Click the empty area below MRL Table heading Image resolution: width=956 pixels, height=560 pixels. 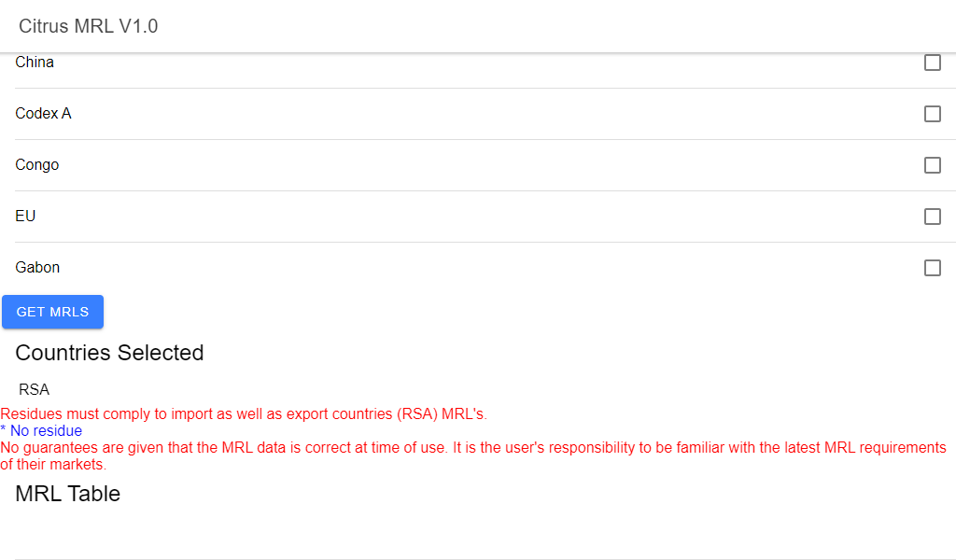click(x=467, y=532)
